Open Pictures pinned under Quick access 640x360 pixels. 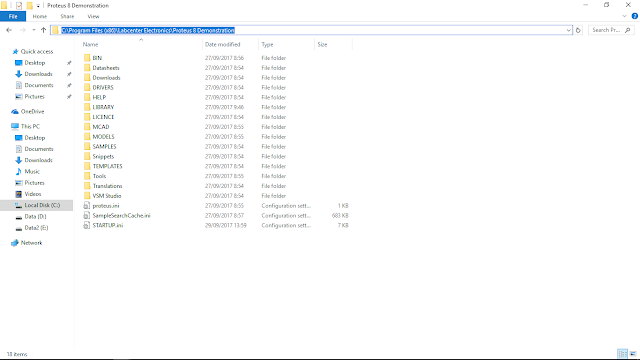34,97
